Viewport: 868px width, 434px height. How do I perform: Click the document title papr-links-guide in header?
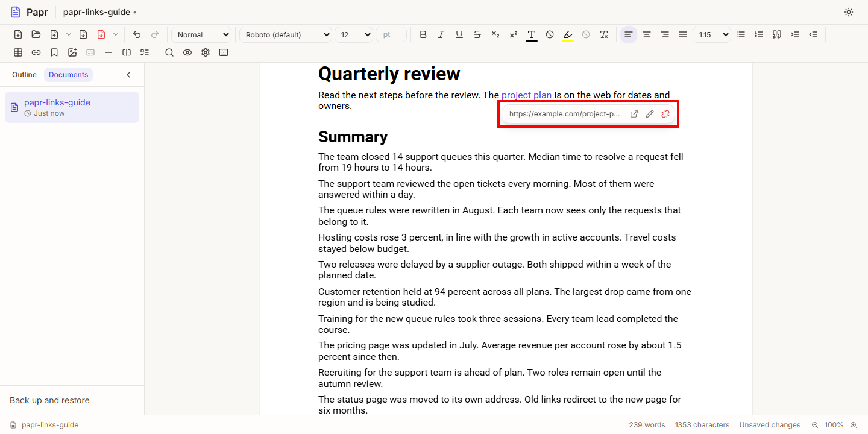pos(96,12)
